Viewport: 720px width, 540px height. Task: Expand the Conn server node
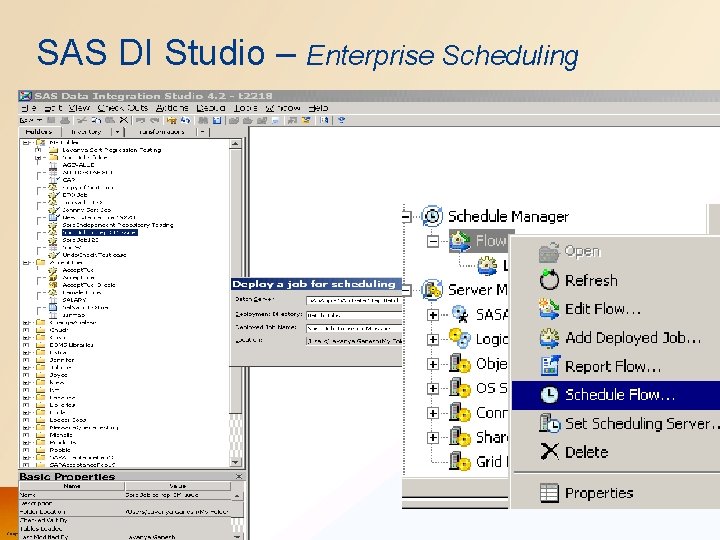[433, 413]
